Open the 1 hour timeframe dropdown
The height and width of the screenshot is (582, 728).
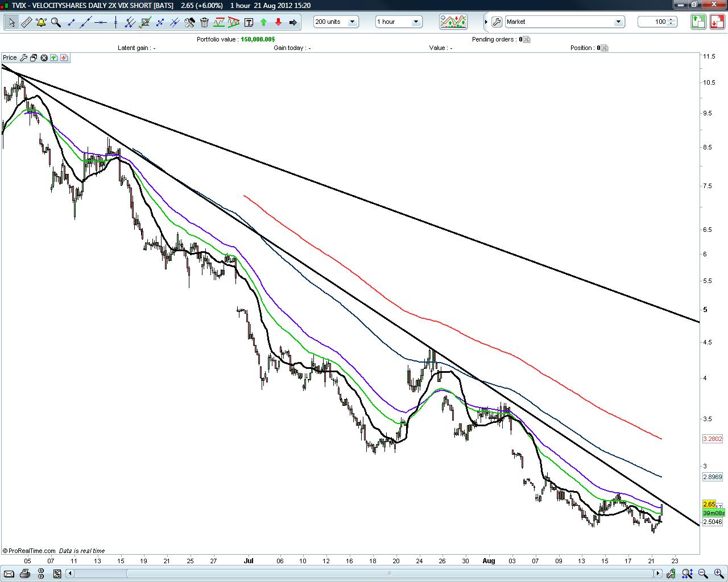tap(398, 22)
